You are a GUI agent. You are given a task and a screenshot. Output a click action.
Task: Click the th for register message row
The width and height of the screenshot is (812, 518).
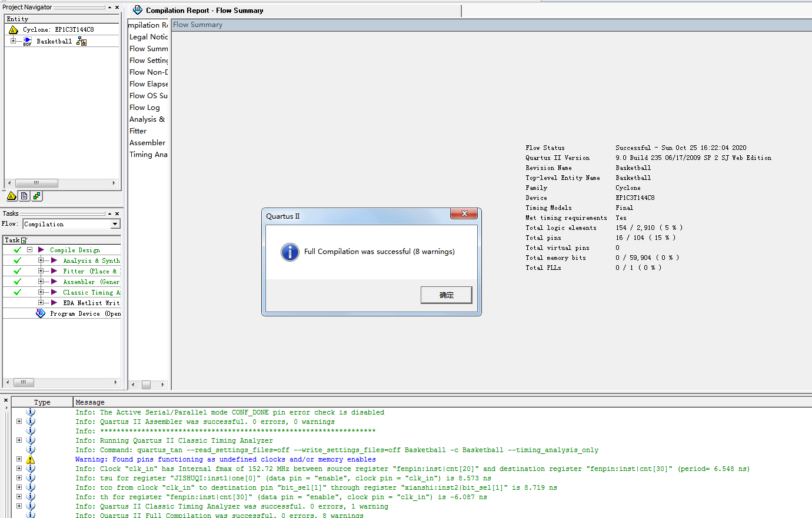[281, 497]
